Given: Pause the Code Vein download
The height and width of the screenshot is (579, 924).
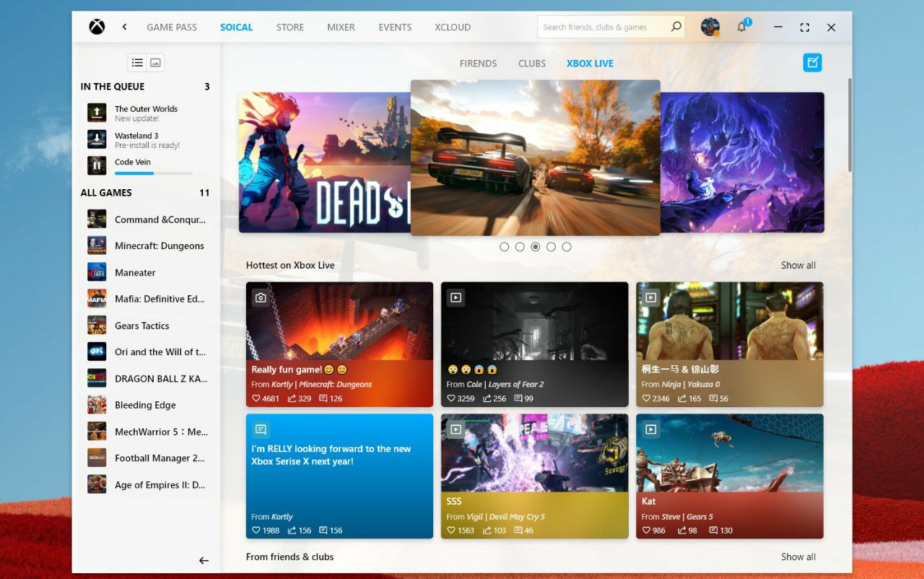Looking at the screenshot, I should (97, 166).
